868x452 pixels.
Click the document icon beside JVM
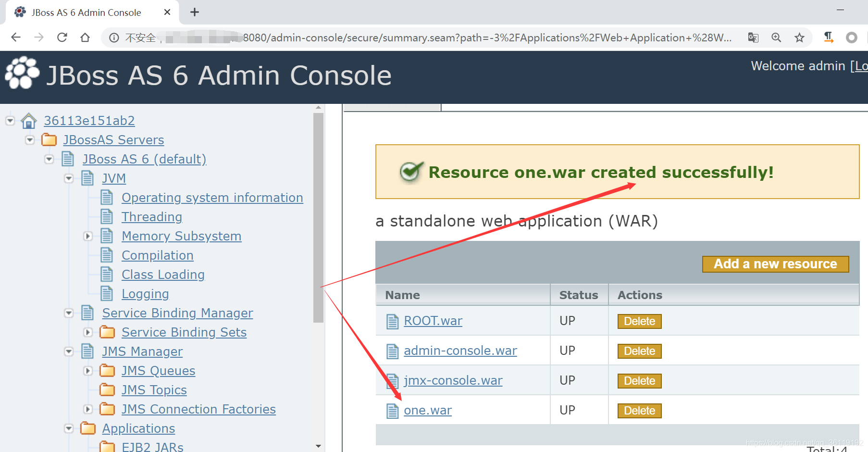coord(87,178)
